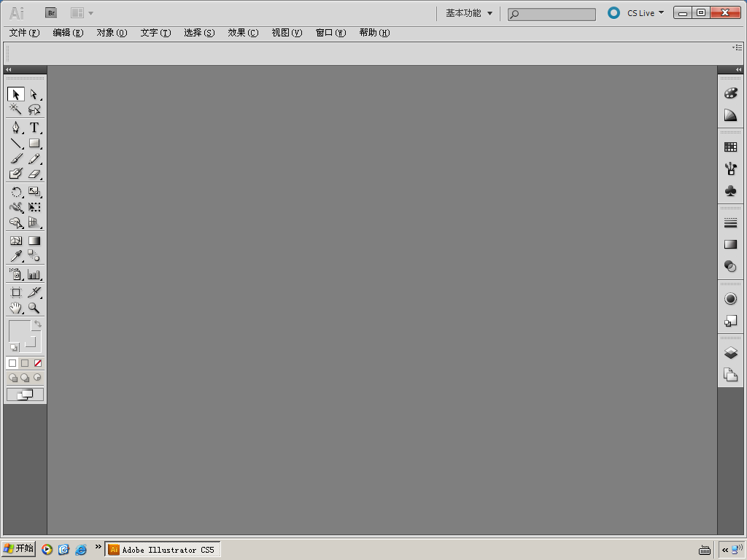Set paint mode to Color
This screenshot has height=560, width=747.
pyautogui.click(x=12, y=363)
